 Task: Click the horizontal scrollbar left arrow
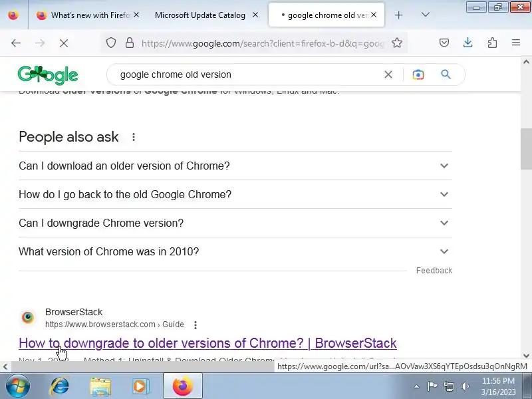[x=5, y=366]
